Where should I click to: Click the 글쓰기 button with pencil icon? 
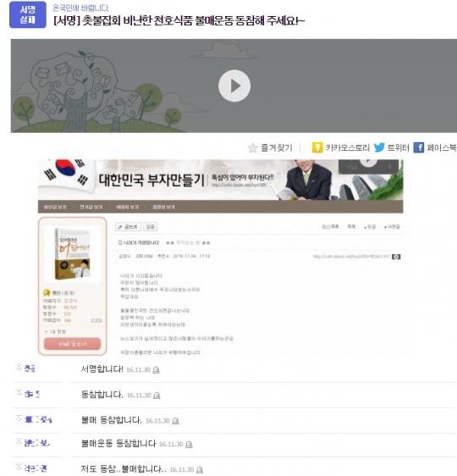128,227
